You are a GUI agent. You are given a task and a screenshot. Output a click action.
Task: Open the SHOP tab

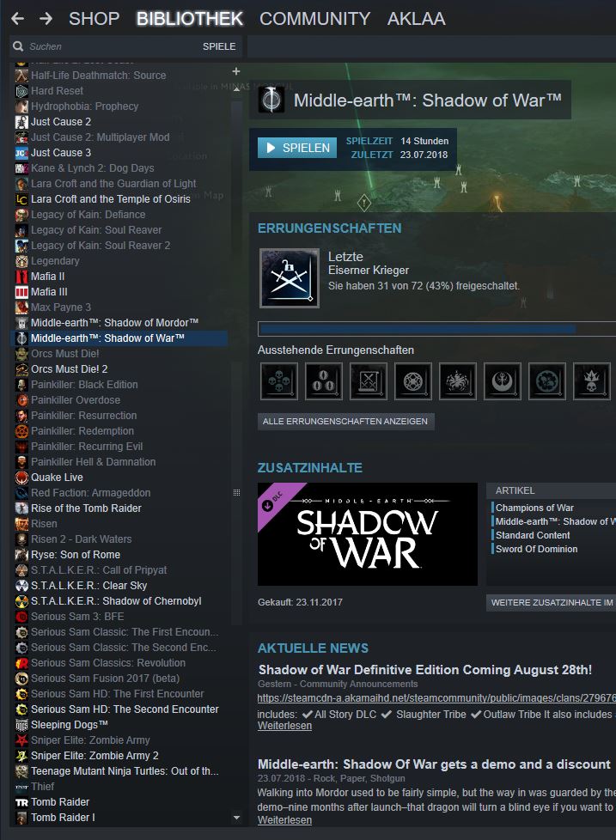(95, 19)
